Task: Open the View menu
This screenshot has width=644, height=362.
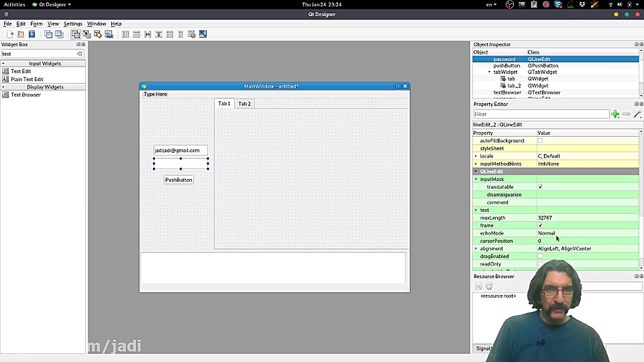Action: [53, 24]
